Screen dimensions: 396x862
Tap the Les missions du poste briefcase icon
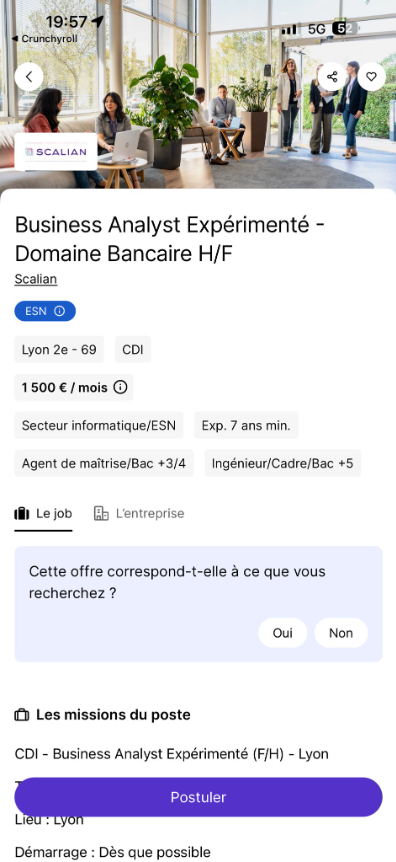coord(21,715)
